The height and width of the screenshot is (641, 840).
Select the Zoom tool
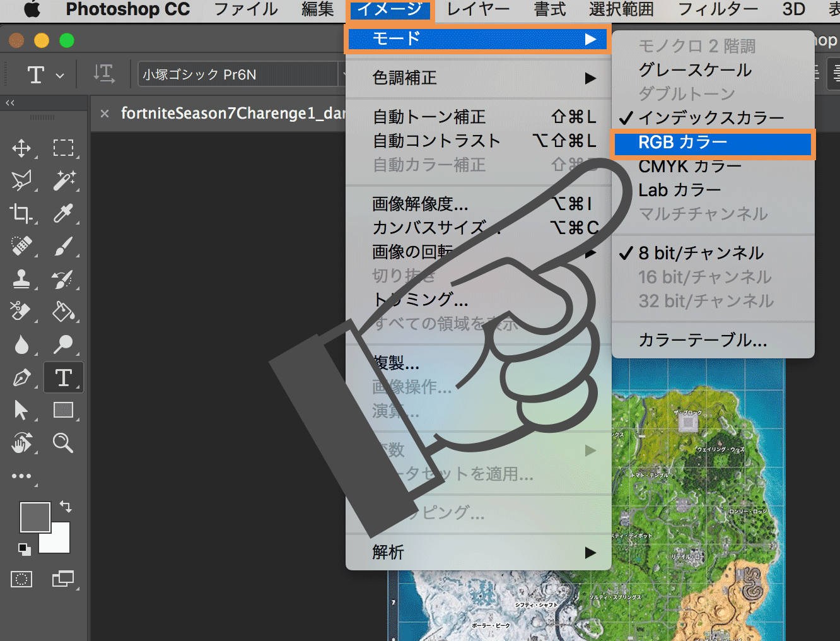click(63, 443)
